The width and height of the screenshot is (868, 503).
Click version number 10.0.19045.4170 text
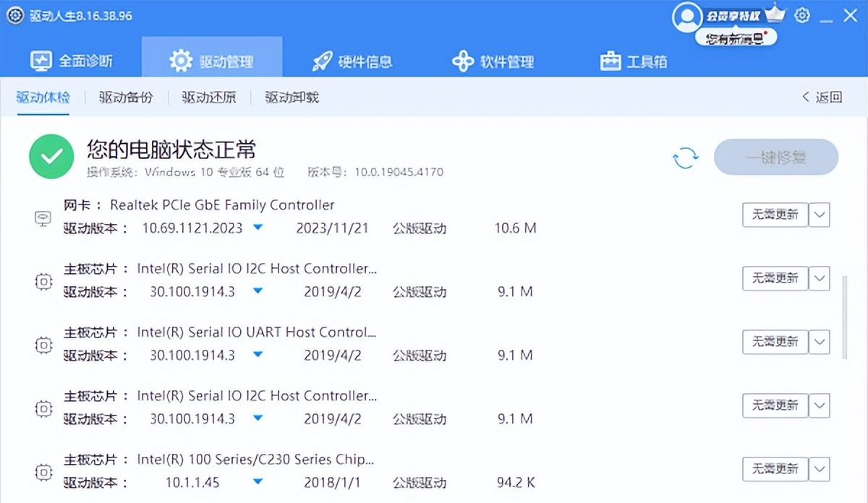(398, 173)
